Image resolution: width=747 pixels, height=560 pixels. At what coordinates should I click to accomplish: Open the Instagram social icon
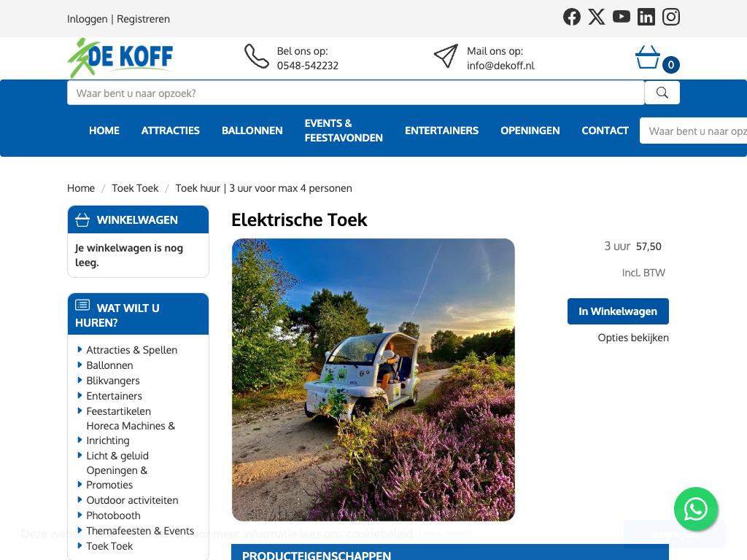tap(671, 17)
